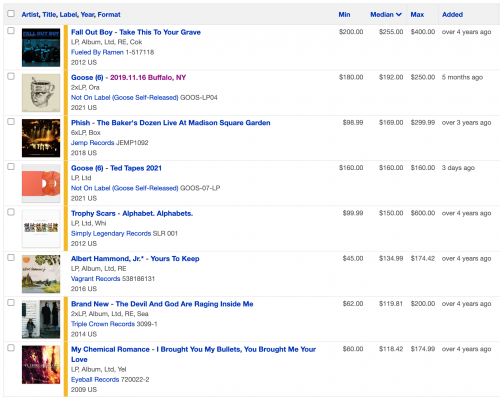Check the box for Fall Out Boy row

pyautogui.click(x=11, y=31)
